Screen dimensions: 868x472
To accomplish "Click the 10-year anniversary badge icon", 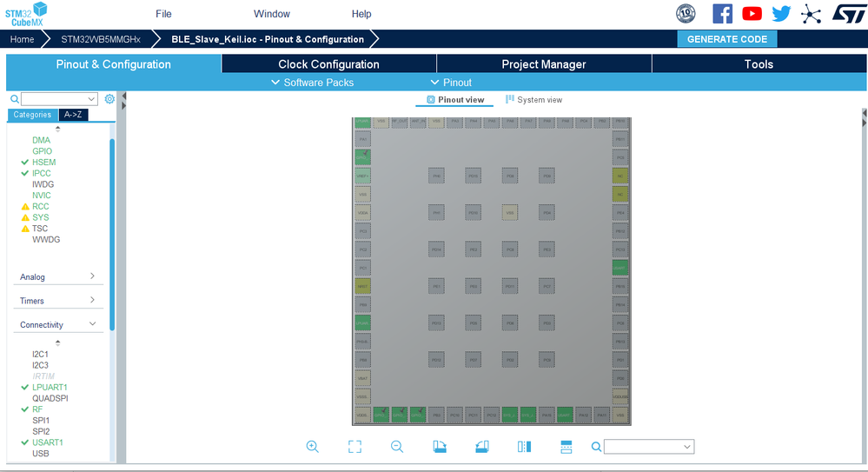I will pos(686,14).
